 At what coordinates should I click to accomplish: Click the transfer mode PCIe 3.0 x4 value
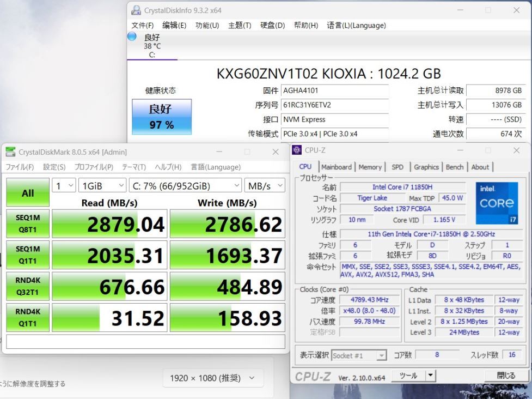coord(334,134)
